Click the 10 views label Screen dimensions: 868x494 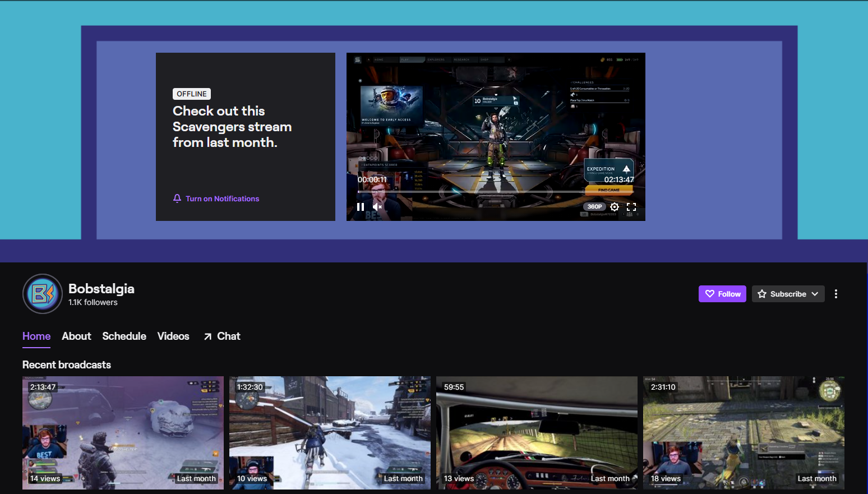(x=252, y=479)
